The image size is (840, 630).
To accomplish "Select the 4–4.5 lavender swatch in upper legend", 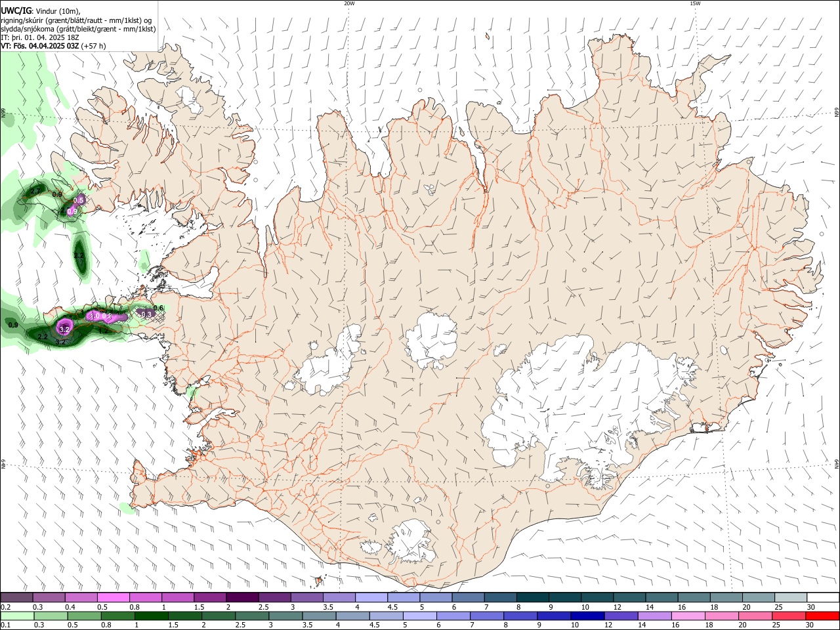I will click(371, 598).
